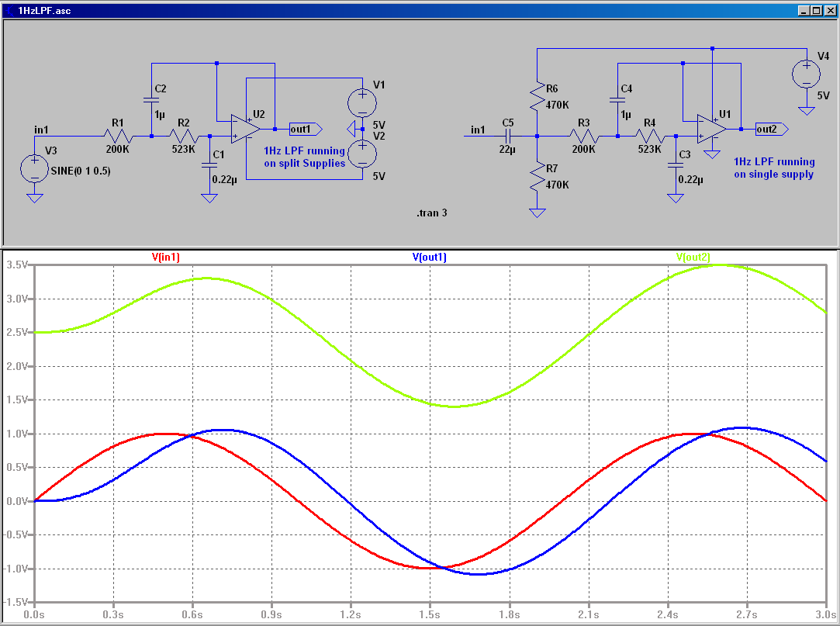Viewport: 840px width, 626px height.
Task: Click the 5V value label of V4
Action: 824,95
